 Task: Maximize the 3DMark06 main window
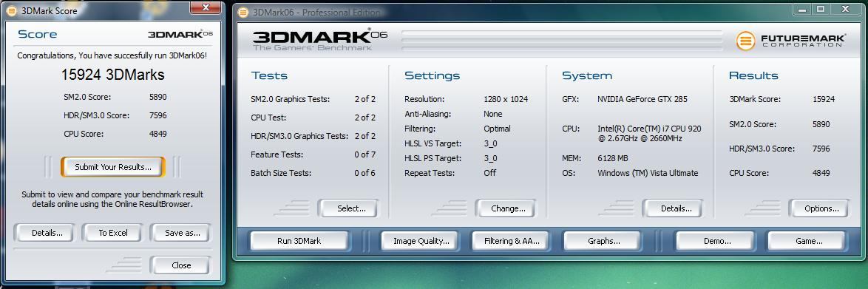click(x=821, y=10)
